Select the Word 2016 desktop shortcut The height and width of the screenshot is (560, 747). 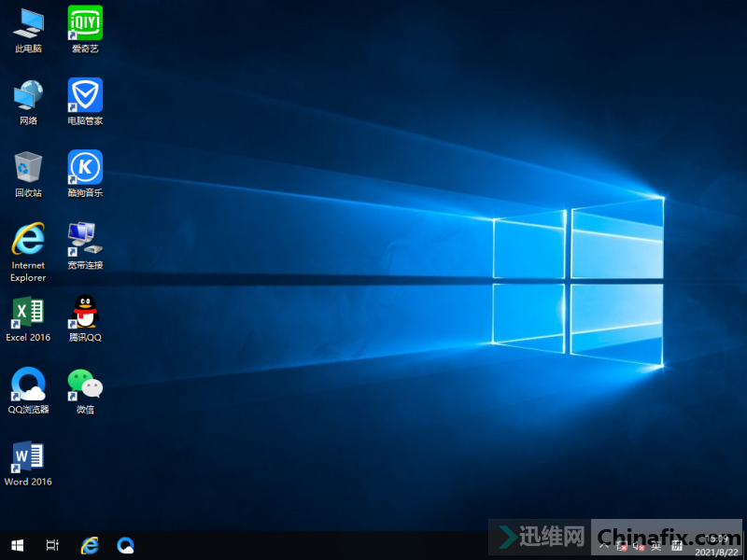pyautogui.click(x=28, y=464)
